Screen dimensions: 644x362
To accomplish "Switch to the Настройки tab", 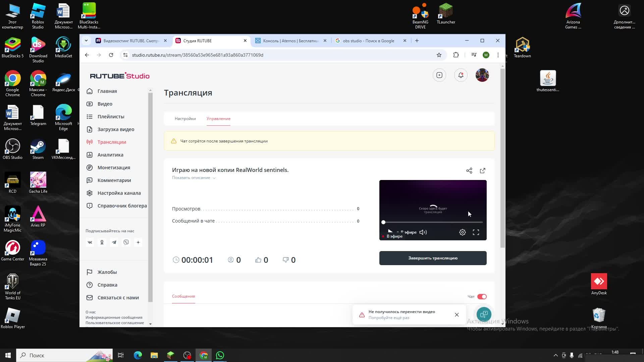I will [185, 119].
